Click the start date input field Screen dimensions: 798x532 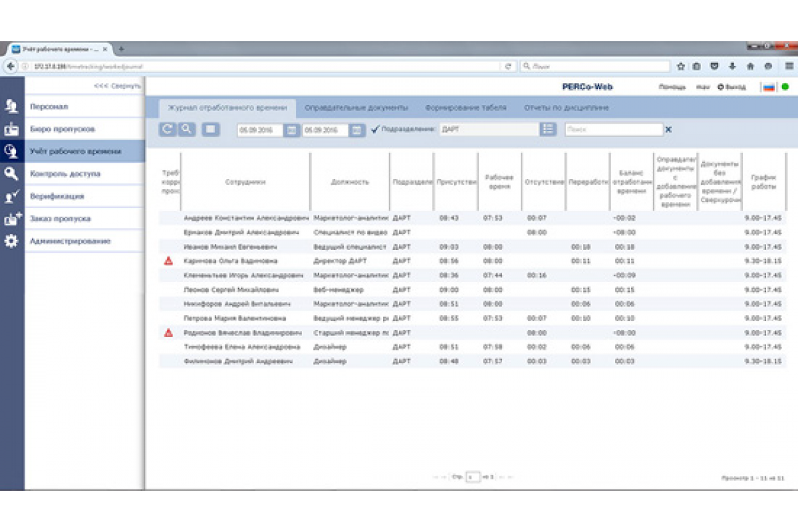[x=261, y=130]
